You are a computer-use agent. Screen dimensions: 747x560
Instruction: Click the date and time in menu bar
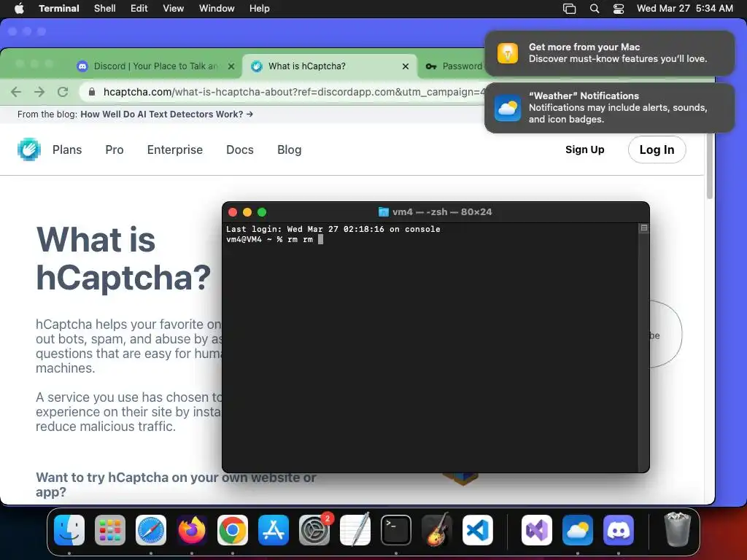tap(684, 9)
